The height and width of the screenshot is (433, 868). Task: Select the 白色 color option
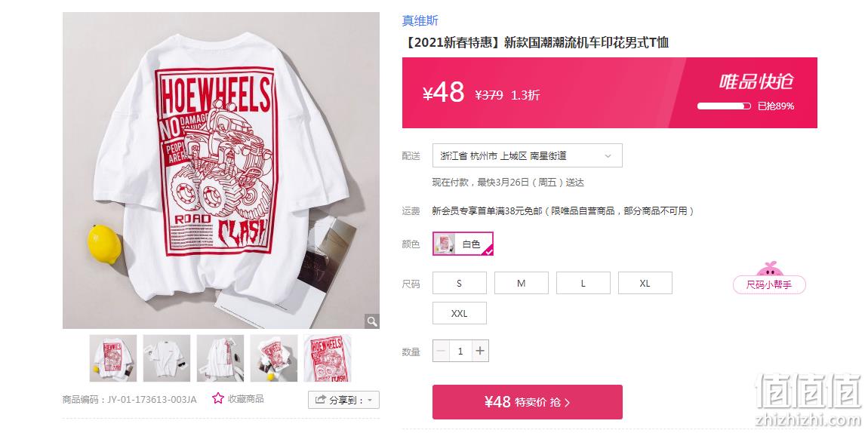tap(463, 244)
